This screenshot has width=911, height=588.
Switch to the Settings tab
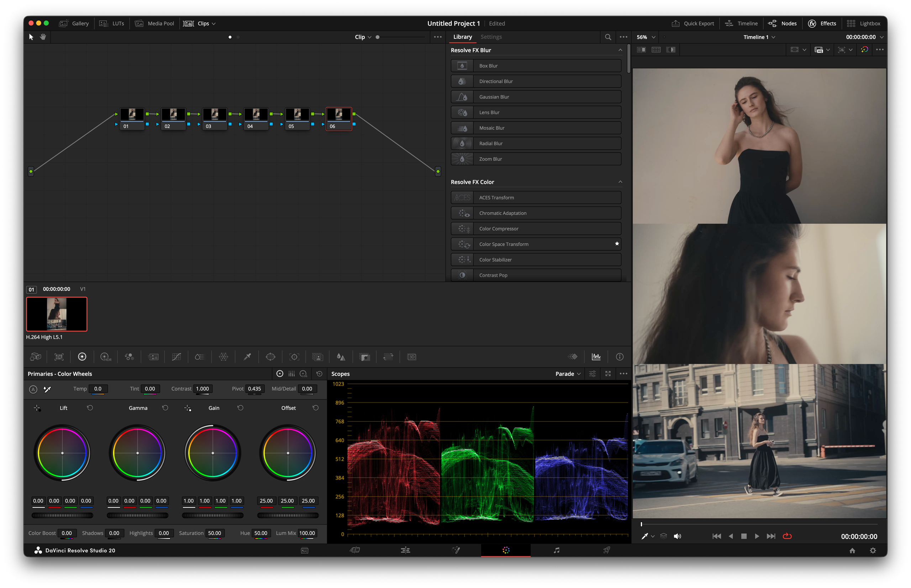(x=491, y=37)
